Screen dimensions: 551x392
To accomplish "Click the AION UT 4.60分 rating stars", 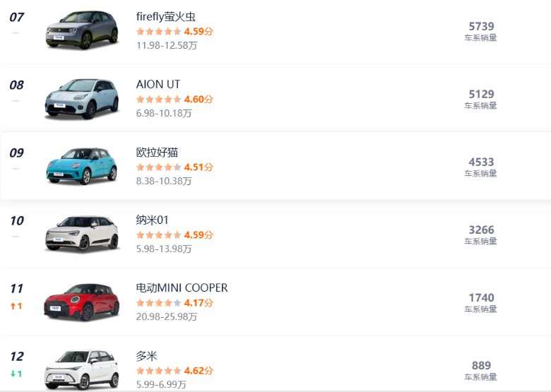I will coord(159,99).
